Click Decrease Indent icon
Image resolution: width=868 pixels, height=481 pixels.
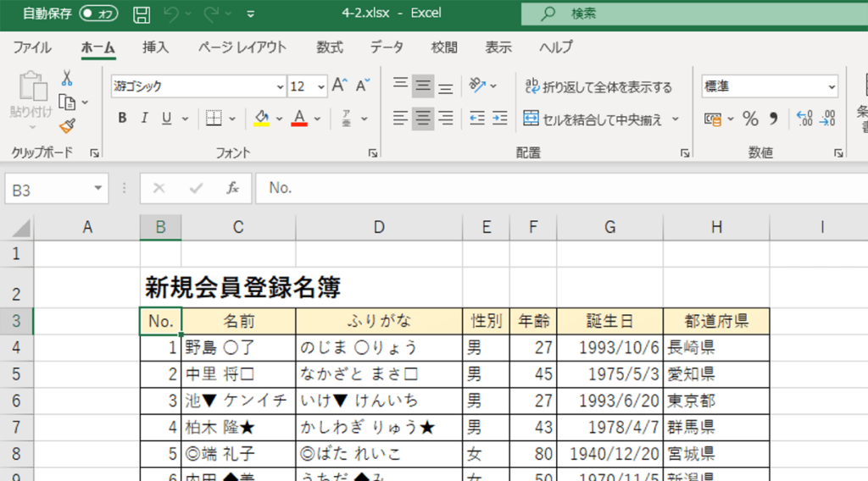tap(476, 119)
